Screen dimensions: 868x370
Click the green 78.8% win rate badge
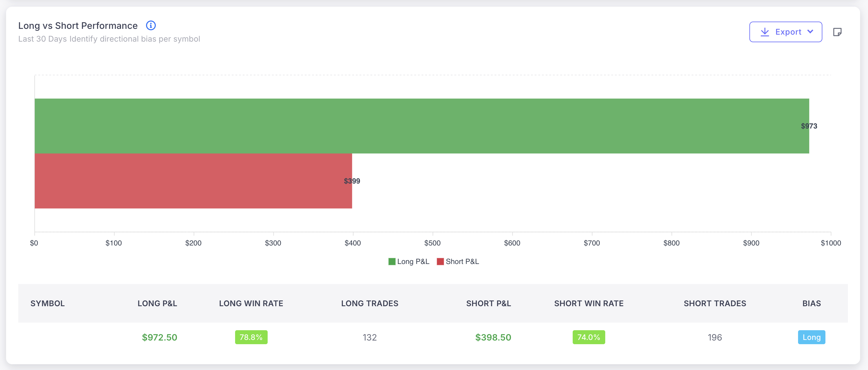[x=251, y=337]
